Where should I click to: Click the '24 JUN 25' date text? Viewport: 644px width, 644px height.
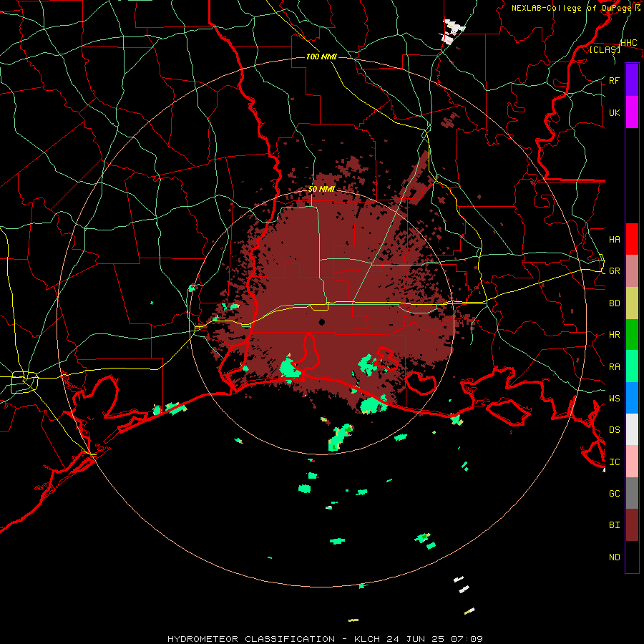[415, 639]
